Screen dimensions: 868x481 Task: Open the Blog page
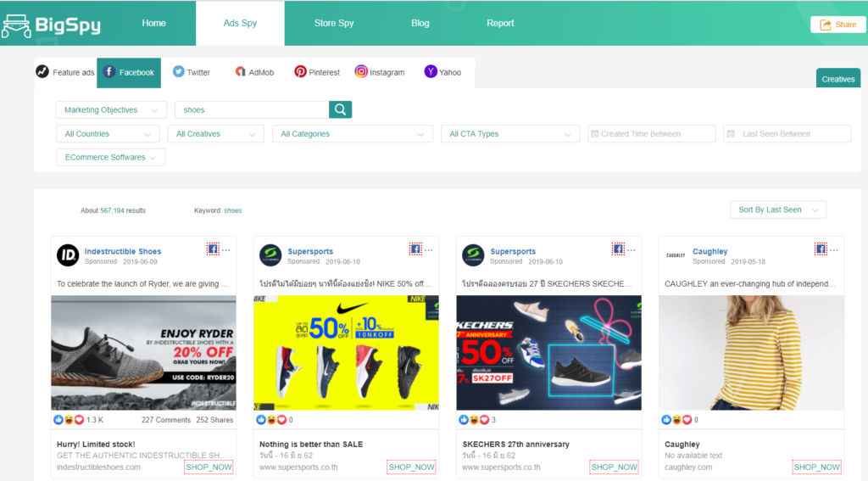click(420, 23)
